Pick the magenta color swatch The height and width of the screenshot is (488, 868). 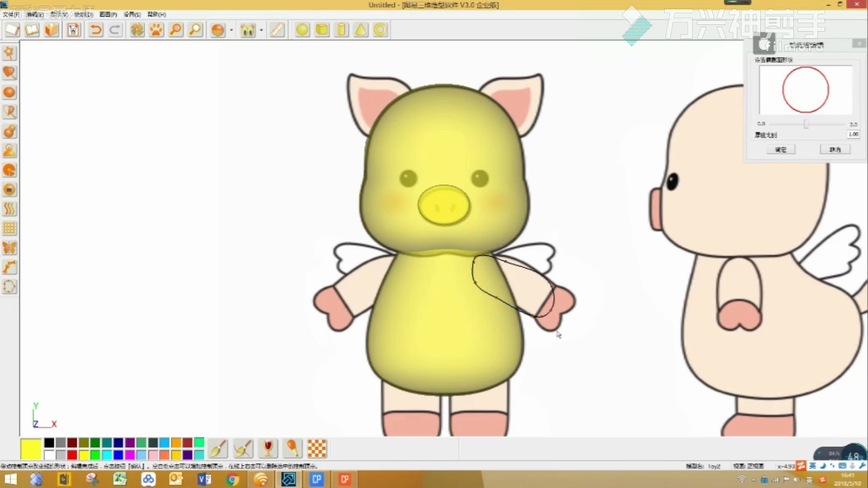(130, 455)
